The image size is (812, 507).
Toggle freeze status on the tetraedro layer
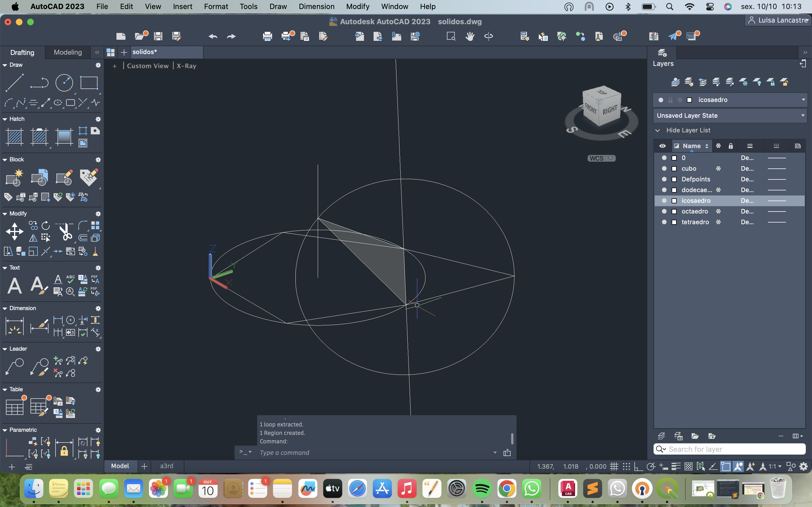(718, 222)
